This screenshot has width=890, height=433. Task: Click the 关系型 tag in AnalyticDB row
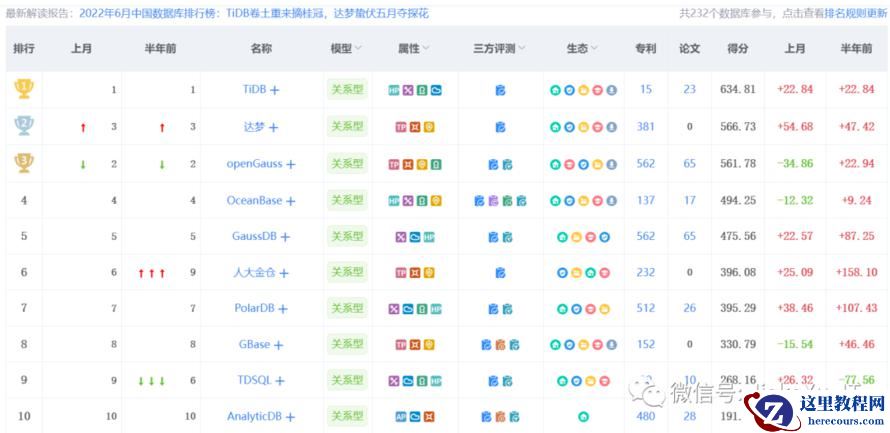(347, 417)
